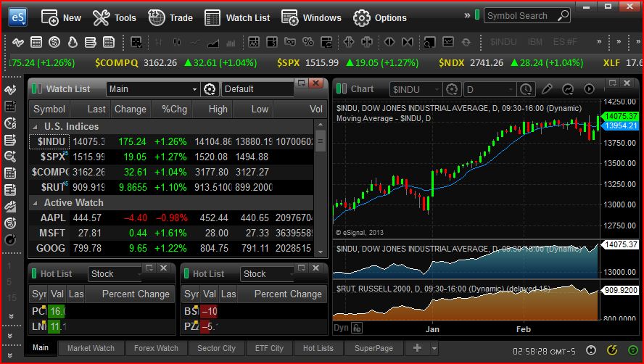Click the grid calendar toolbar icon
This screenshot has height=364, width=644.
(36, 42)
